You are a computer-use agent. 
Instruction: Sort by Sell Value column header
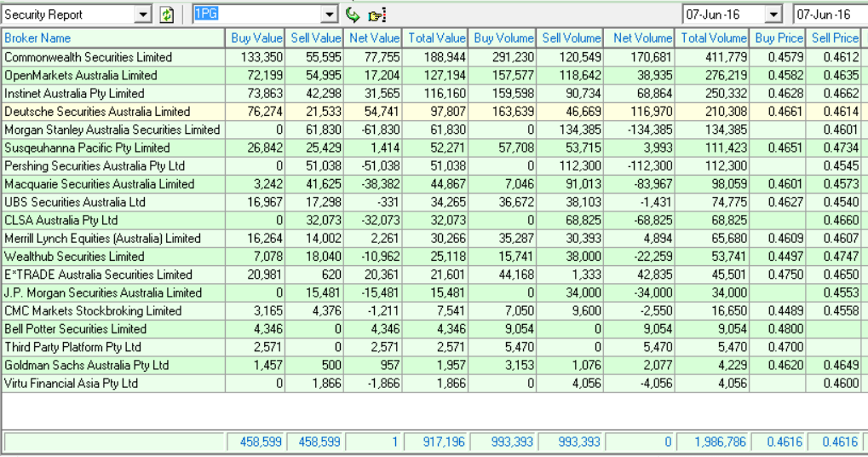(x=314, y=38)
